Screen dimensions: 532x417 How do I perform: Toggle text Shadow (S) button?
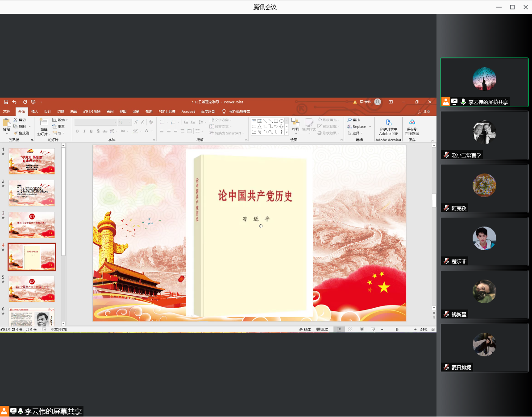(98, 131)
